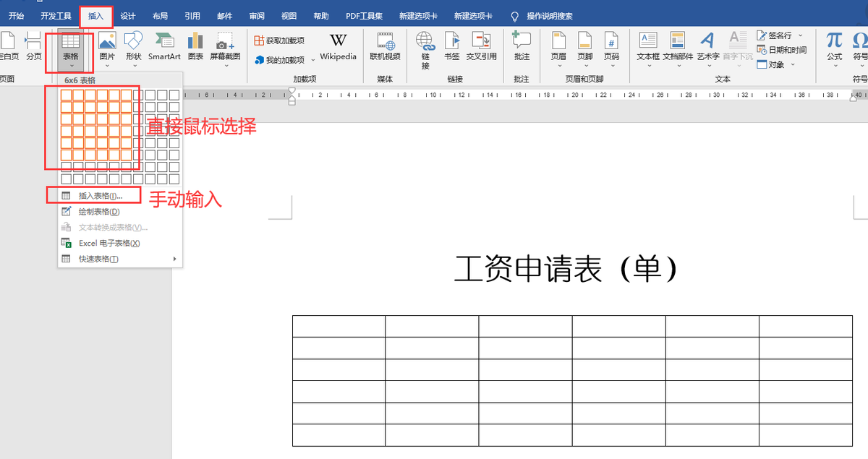Click the Wikipedia add-in icon
This screenshot has height=459, width=868.
coord(339,40)
